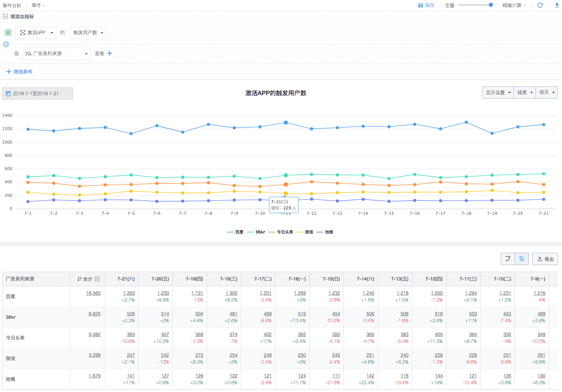Image resolution: width=562 pixels, height=392 pixels.
Task: Open the 今日头条 total value 5,082
Action: 95,334
